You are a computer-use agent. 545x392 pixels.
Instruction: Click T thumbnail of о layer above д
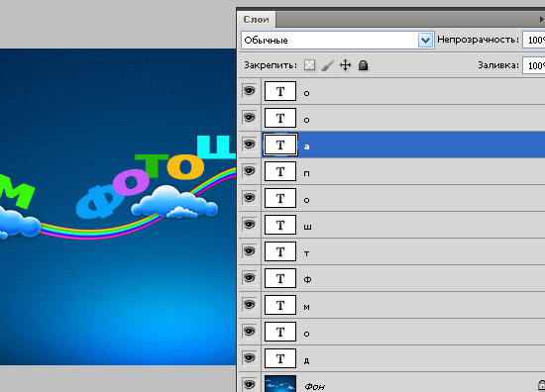pyautogui.click(x=280, y=332)
